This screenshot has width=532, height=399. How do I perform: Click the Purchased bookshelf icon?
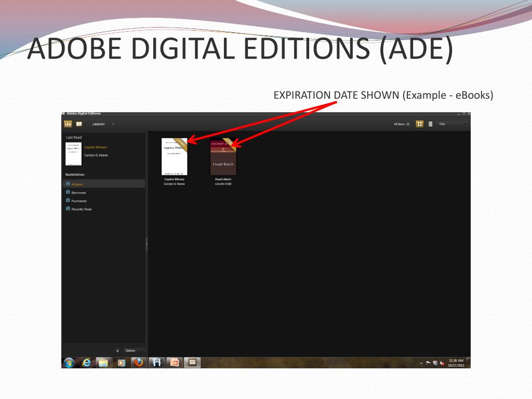coord(68,200)
